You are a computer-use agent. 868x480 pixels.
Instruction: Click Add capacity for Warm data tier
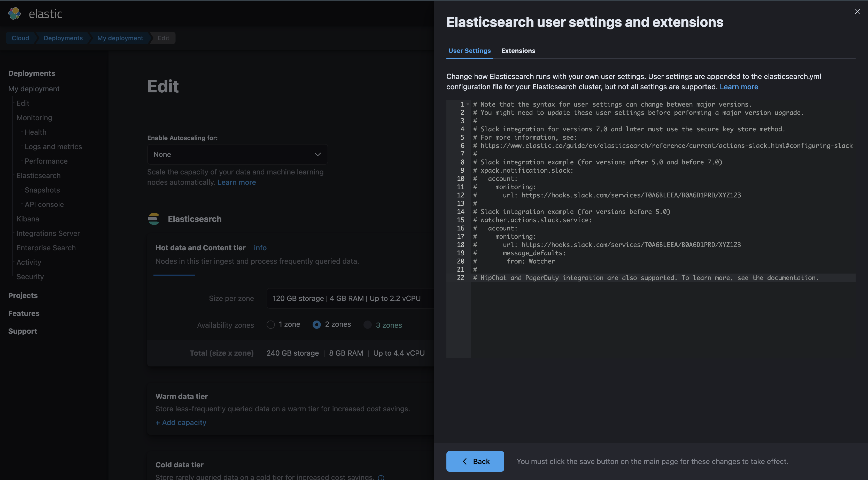click(x=181, y=422)
